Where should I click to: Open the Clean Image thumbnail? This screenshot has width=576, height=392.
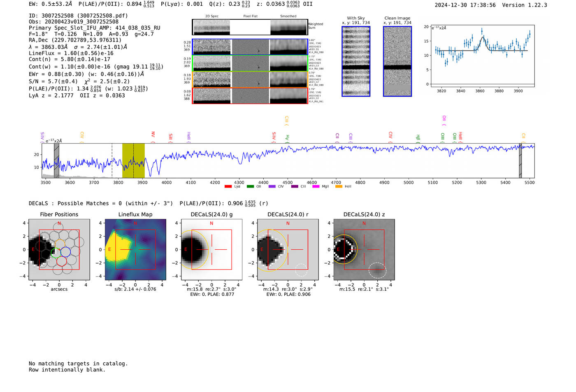[x=397, y=61]
